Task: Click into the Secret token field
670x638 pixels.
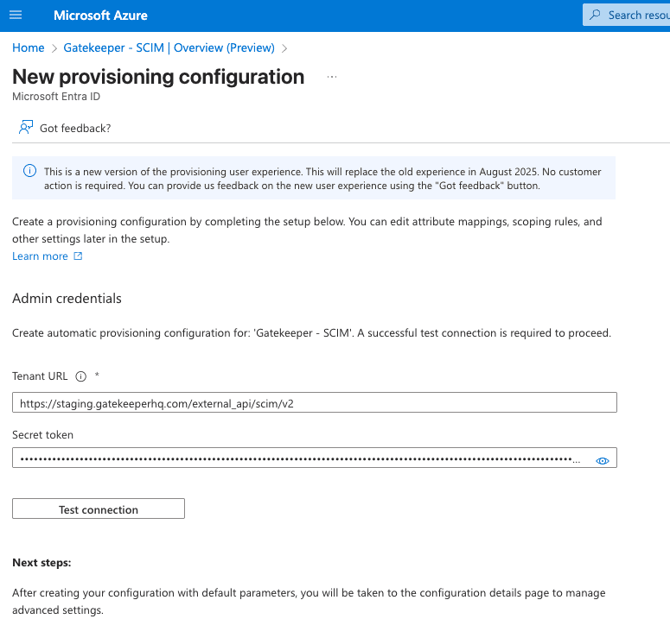Action: (x=314, y=458)
